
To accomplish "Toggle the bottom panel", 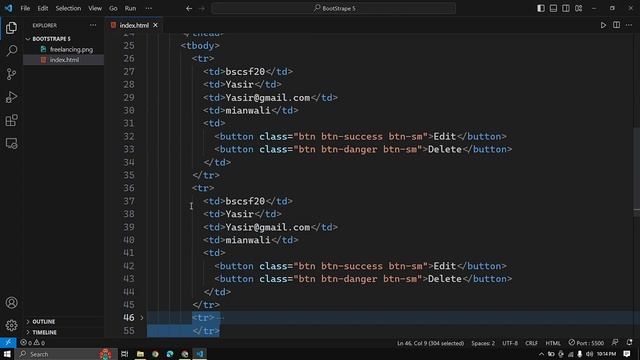I will coord(553,8).
